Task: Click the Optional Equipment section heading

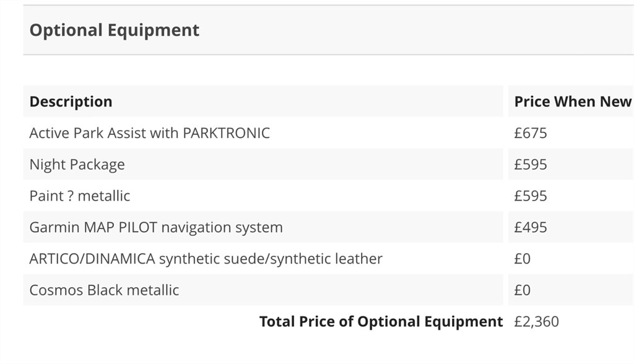Action: (x=115, y=30)
